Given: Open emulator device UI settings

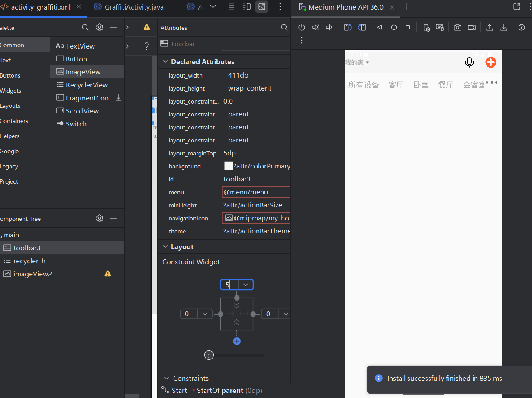Looking at the screenshot, I should pyautogui.click(x=426, y=27).
